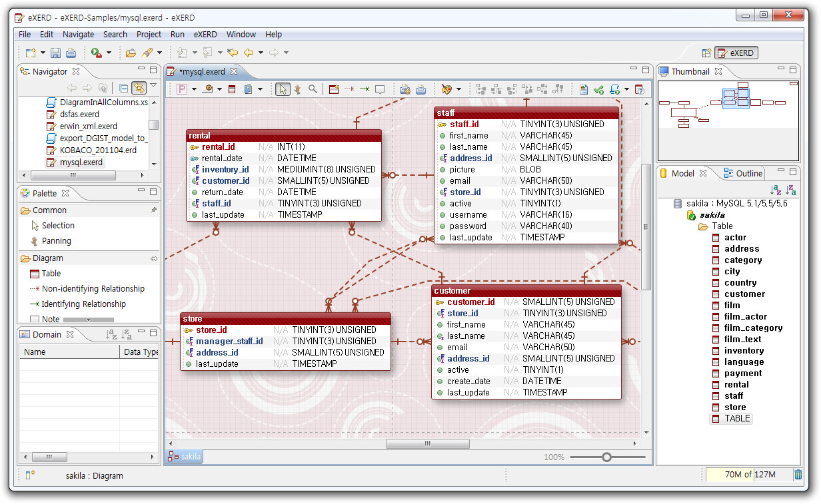Select Non-identifying Relationship in Palette
This screenshot has width=821, height=504.
click(87, 288)
